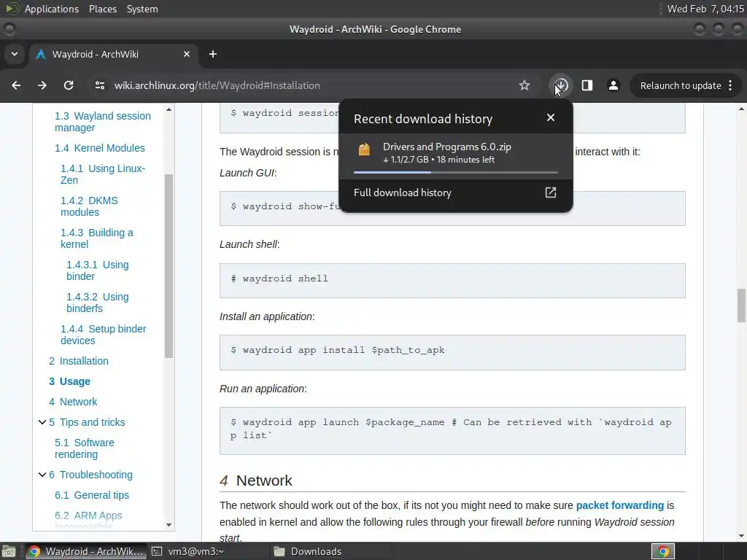Open the System menu
Image resolution: width=747 pixels, height=560 pixels.
142,9
